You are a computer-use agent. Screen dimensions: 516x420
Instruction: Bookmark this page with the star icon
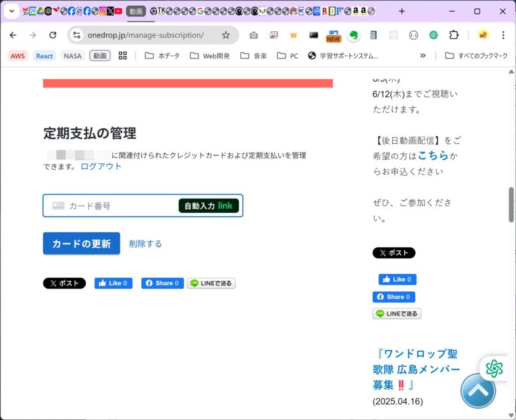225,35
